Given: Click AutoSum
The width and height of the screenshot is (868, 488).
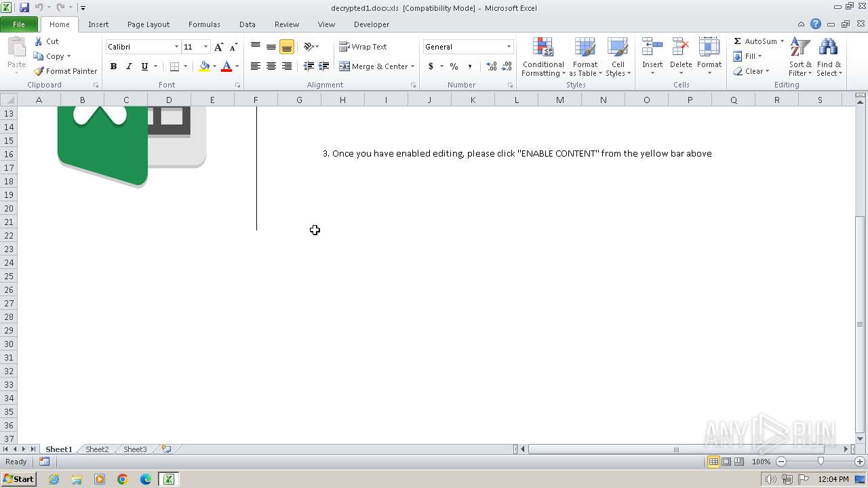Looking at the screenshot, I should tap(754, 41).
